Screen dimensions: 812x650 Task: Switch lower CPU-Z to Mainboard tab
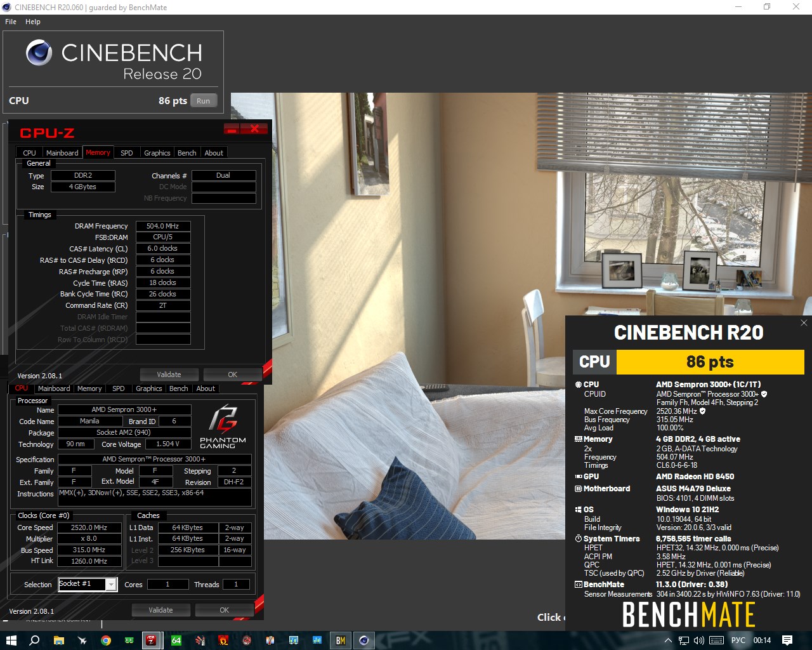point(54,388)
